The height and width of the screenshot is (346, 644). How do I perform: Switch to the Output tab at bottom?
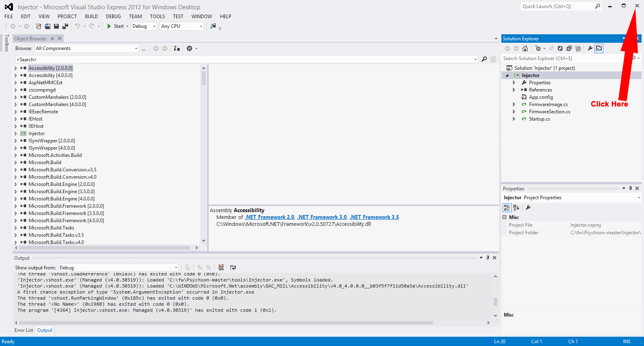45,330
